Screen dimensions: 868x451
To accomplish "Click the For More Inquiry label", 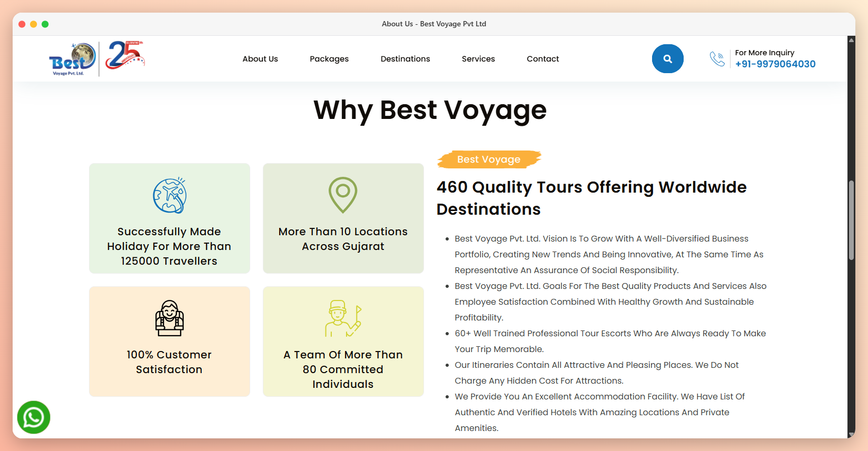I will pos(765,53).
